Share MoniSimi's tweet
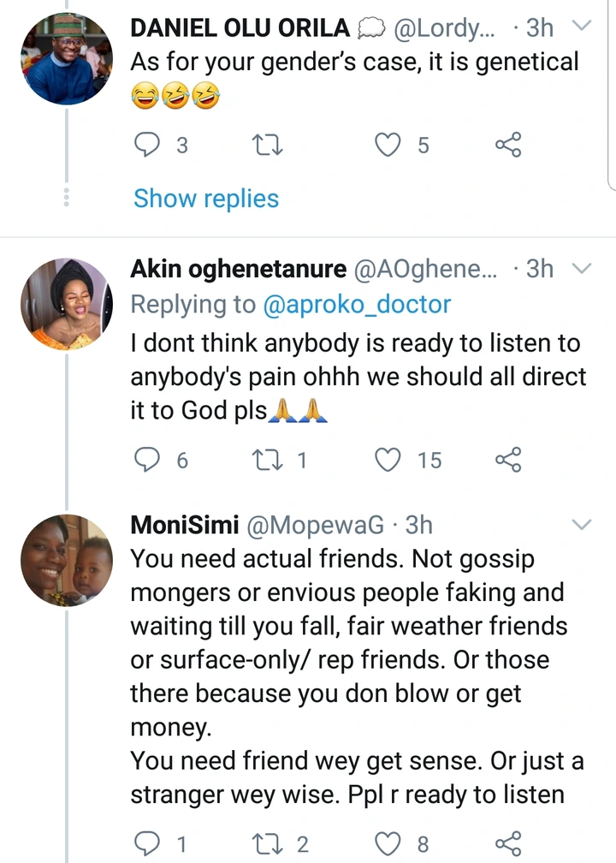Viewport: 616px width, 863px height. 508,844
